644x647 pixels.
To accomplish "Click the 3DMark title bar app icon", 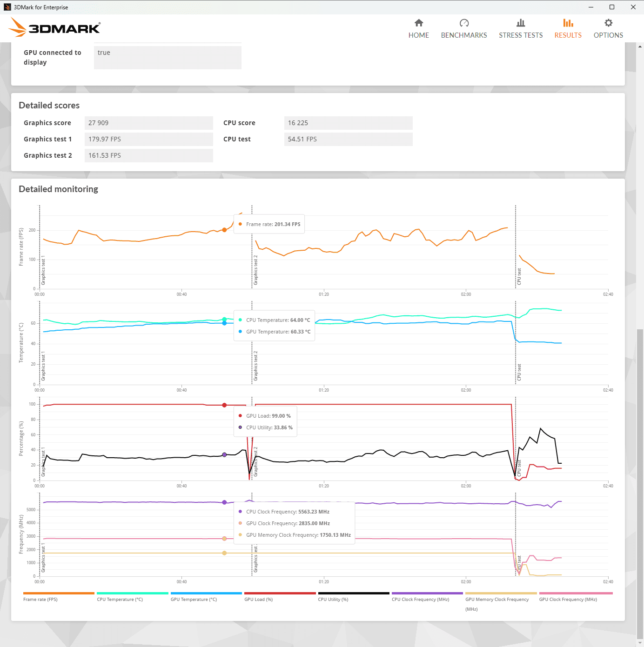I will [x=7, y=7].
